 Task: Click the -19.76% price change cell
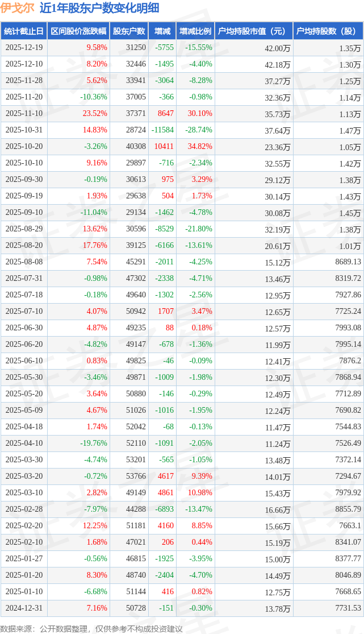[93, 444]
